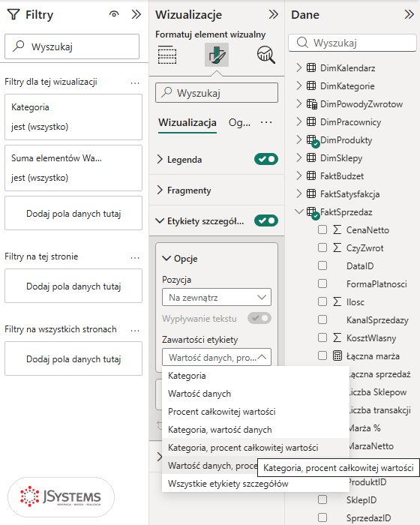
Task: Toggle Filtry pane visibility eye icon
Action: [114, 14]
